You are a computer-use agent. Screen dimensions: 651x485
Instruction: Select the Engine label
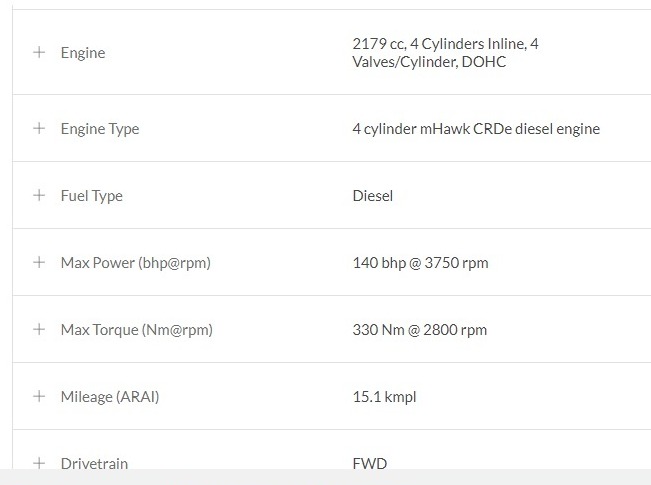pos(83,53)
